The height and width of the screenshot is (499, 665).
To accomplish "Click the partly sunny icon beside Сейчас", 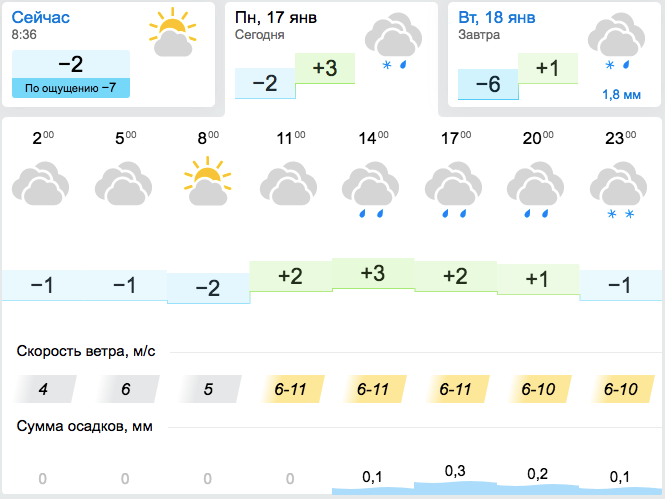I will 171,34.
